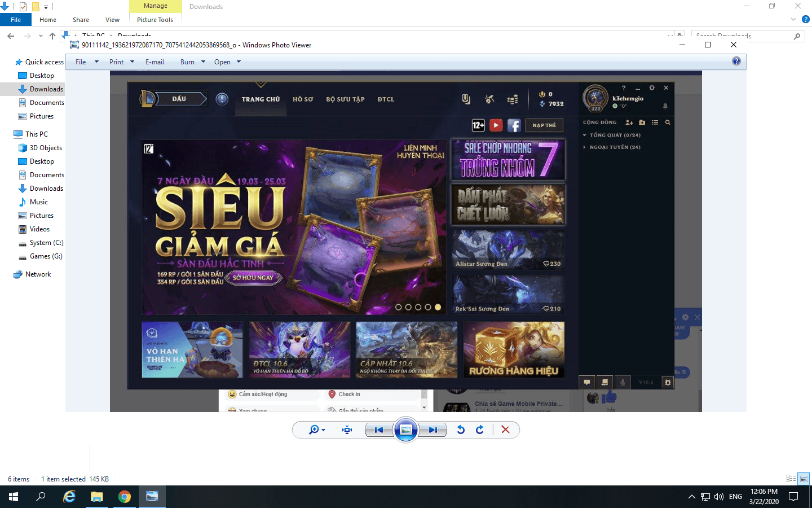
Task: Launch Internet Explorer from taskbar
Action: pos(69,497)
